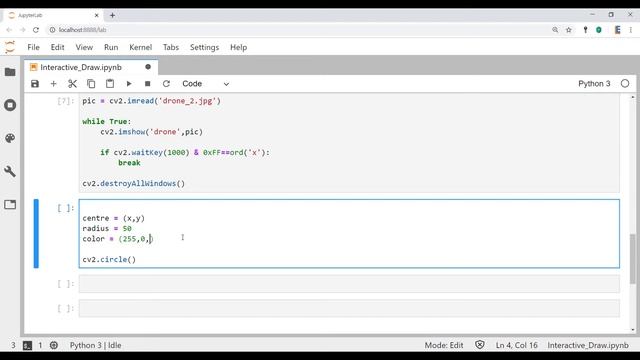Click the browser back arrow

9,30
